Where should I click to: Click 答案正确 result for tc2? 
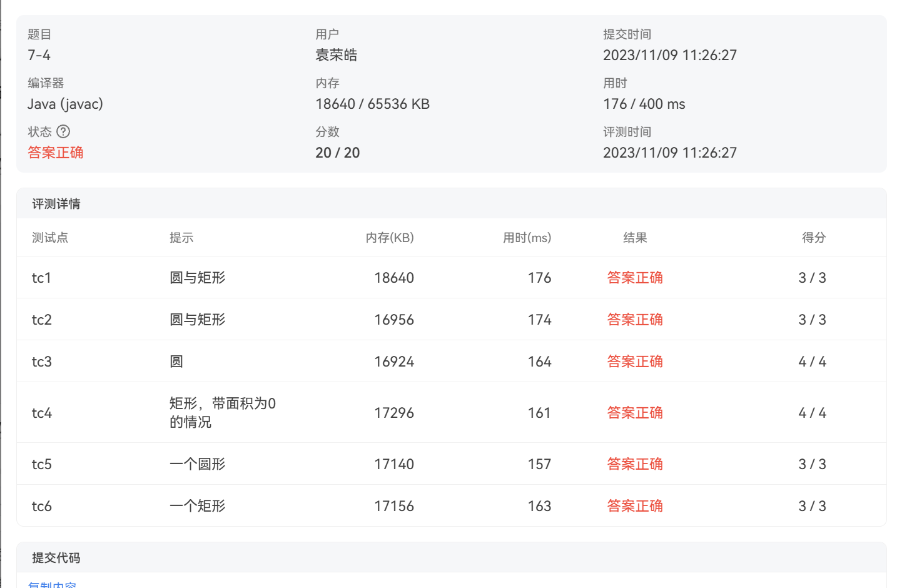635,320
